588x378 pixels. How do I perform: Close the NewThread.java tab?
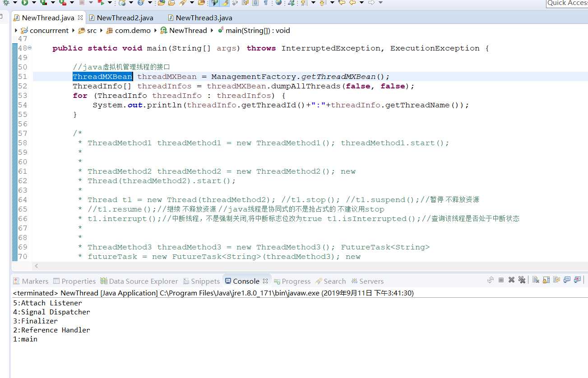[80, 18]
